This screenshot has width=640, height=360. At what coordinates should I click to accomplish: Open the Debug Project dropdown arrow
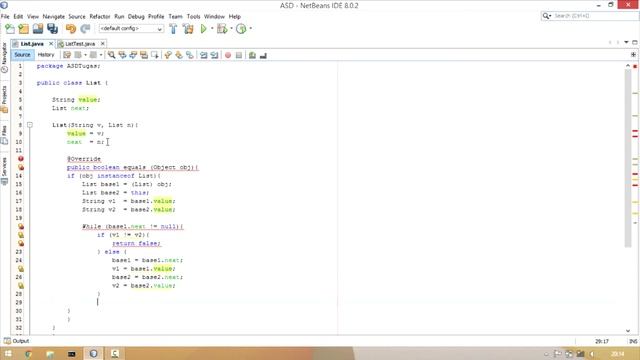(231, 29)
